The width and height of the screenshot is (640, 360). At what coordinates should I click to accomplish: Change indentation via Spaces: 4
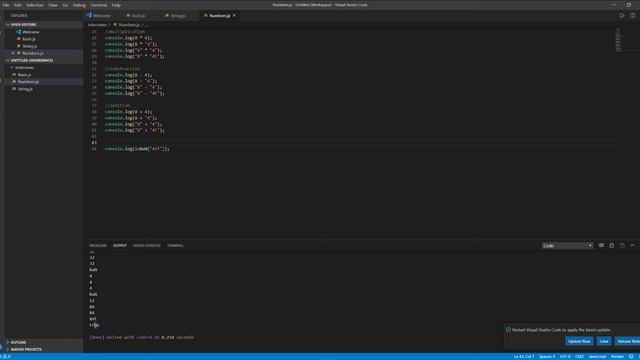coord(547,357)
